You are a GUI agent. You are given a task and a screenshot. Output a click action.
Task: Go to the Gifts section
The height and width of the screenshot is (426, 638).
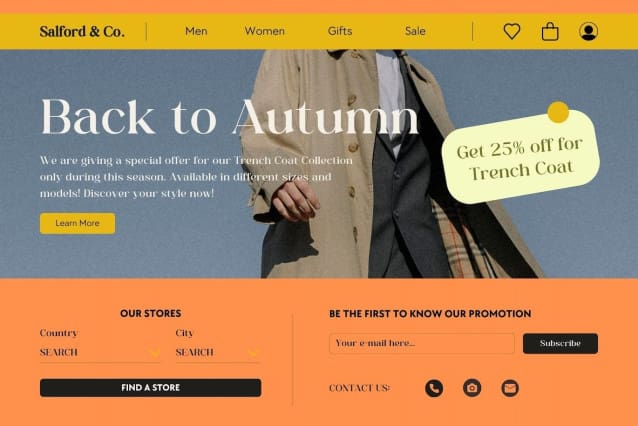point(340,31)
